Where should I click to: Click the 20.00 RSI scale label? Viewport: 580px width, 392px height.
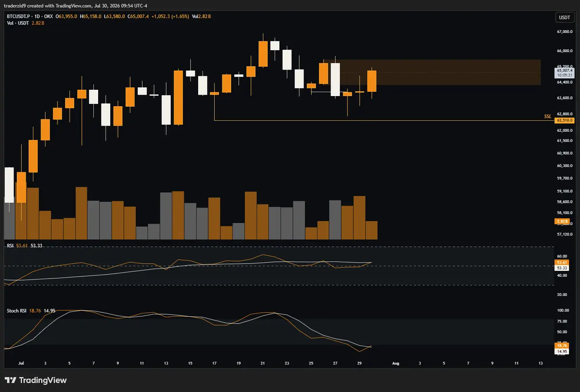point(561,294)
